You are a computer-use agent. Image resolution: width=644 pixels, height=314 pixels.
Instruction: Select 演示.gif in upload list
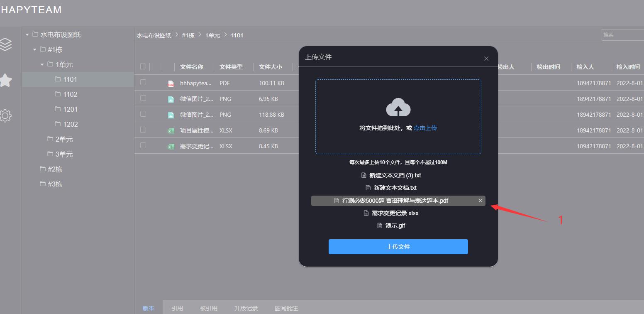click(395, 226)
